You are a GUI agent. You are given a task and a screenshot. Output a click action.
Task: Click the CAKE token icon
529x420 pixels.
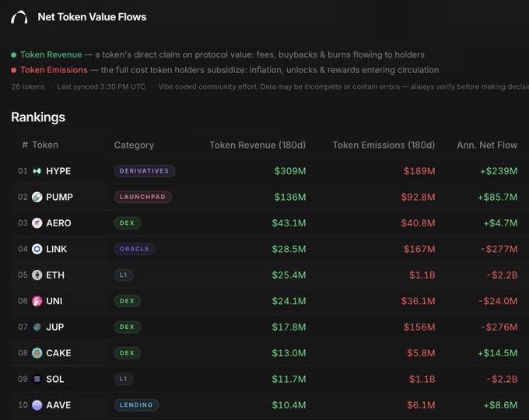37,353
